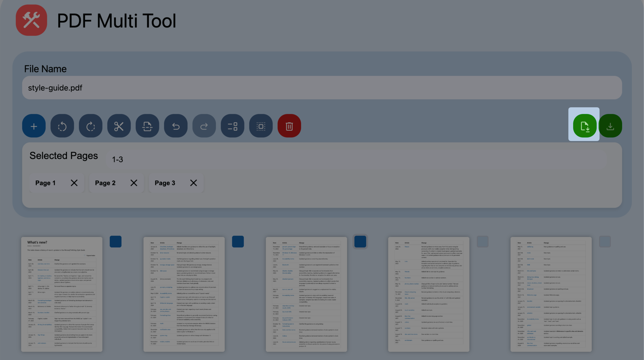The height and width of the screenshot is (360, 644).
Task: Check the fourth page thumbnail checkbox
Action: click(x=483, y=242)
